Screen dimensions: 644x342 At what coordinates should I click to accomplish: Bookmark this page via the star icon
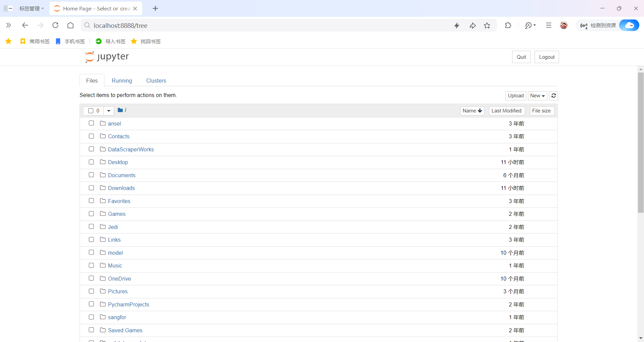coord(487,25)
